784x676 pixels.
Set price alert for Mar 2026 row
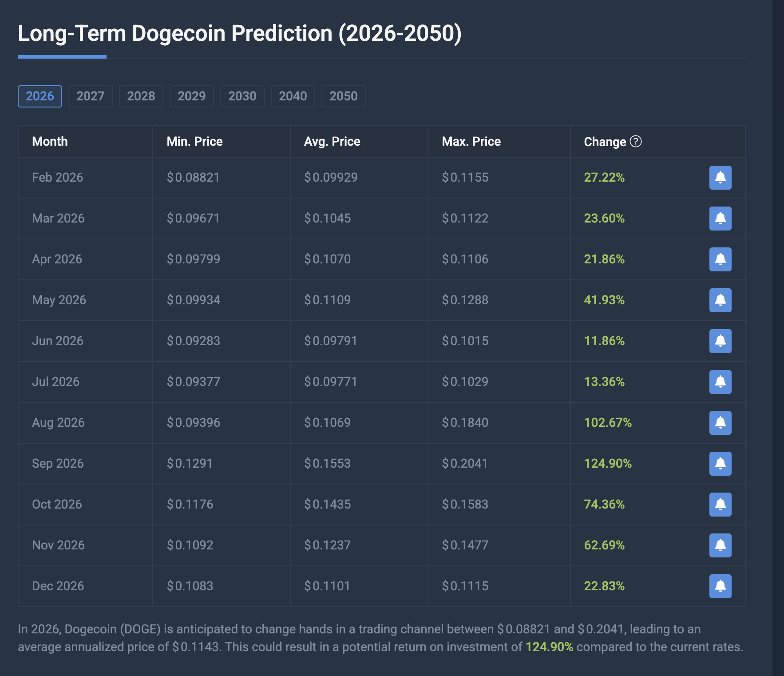720,219
